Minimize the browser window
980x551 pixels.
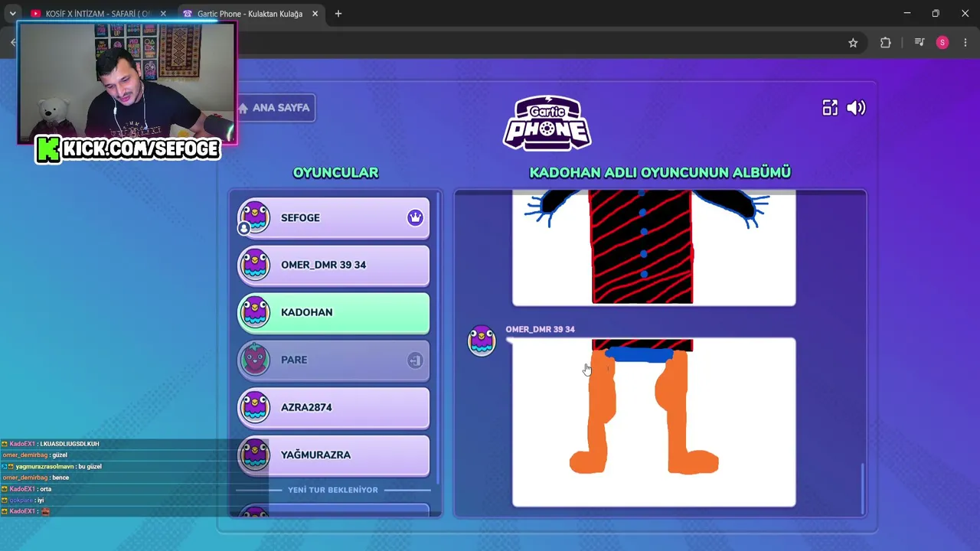click(906, 13)
